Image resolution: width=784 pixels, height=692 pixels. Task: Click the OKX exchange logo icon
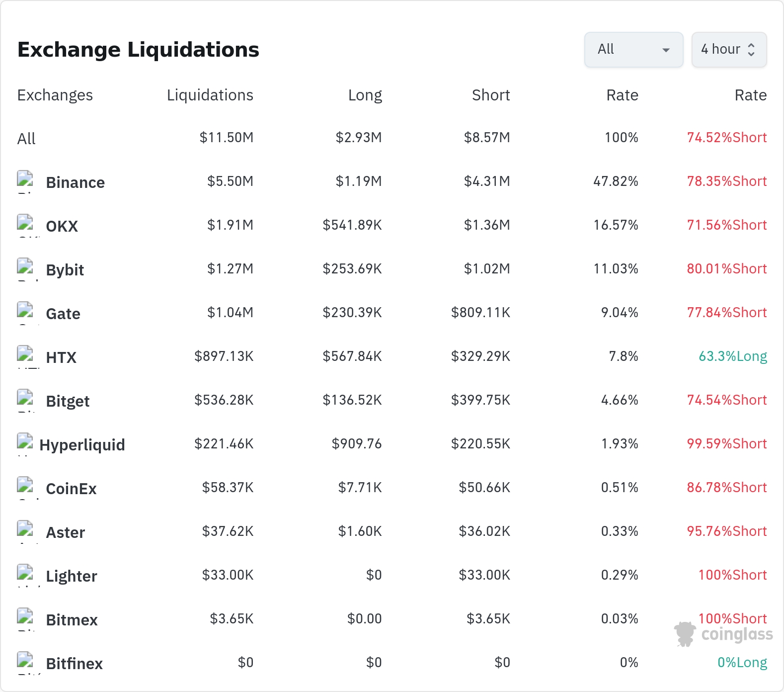[x=25, y=226]
